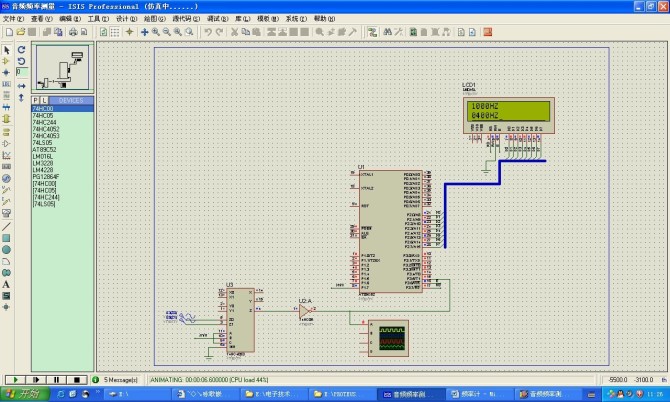
Task: Click the cut scissors icon
Action: point(234,32)
